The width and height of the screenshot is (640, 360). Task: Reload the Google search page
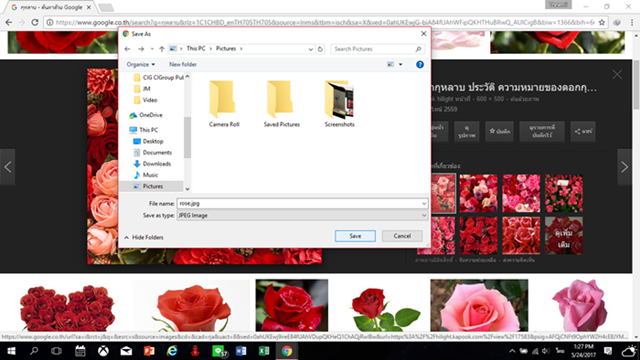pyautogui.click(x=35, y=22)
